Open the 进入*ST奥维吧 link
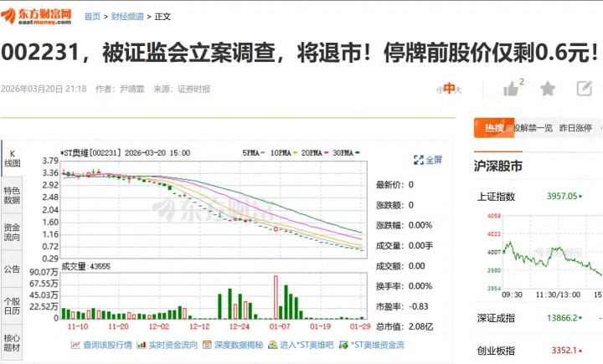Screen dimensions: 603x364 (x=307, y=345)
